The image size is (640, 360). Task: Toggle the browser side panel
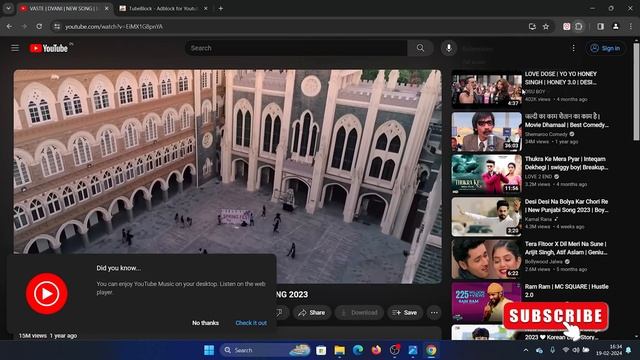pos(600,27)
